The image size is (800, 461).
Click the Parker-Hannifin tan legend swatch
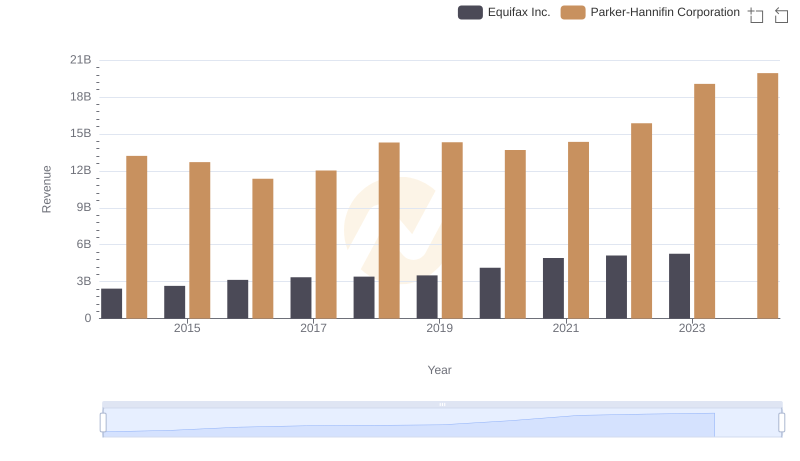[x=573, y=12]
